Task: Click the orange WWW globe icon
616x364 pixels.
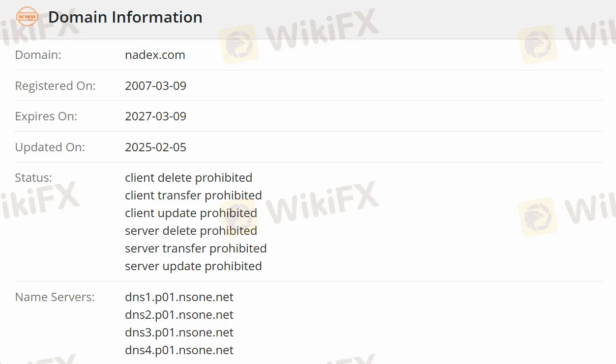Action: 27,17
